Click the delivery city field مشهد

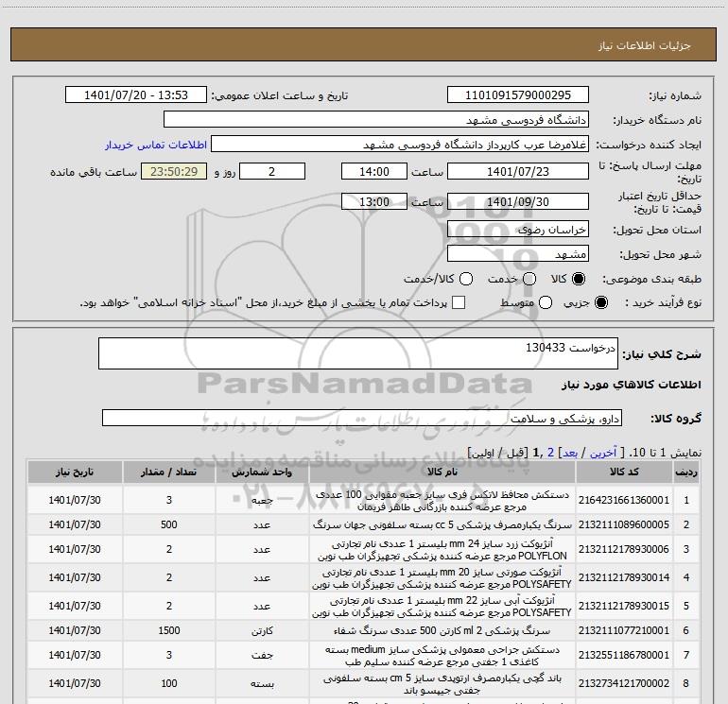(518, 254)
